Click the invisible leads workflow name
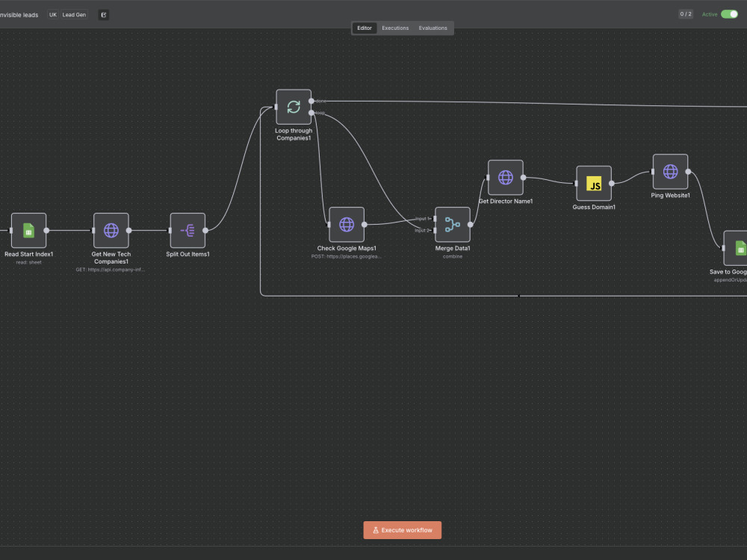This screenshot has width=747, height=560. 19,15
